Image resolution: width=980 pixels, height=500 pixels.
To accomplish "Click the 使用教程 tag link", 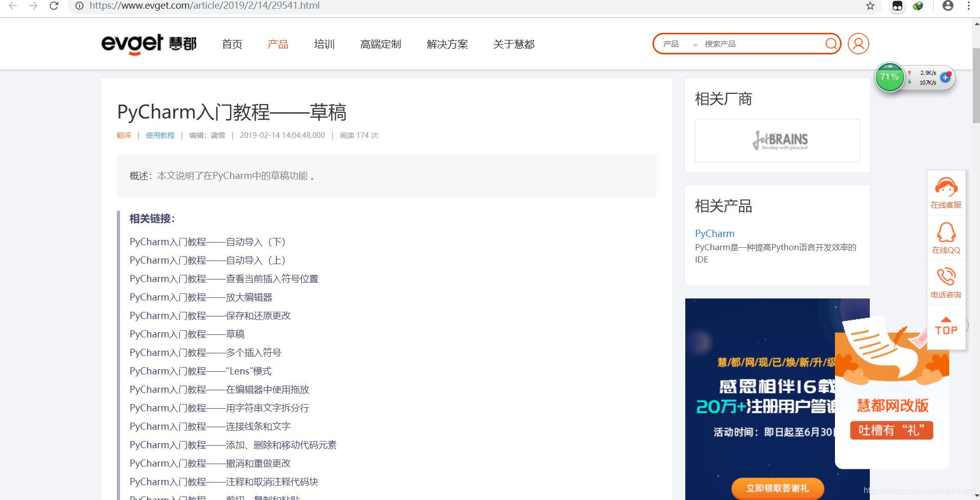I will 160,135.
